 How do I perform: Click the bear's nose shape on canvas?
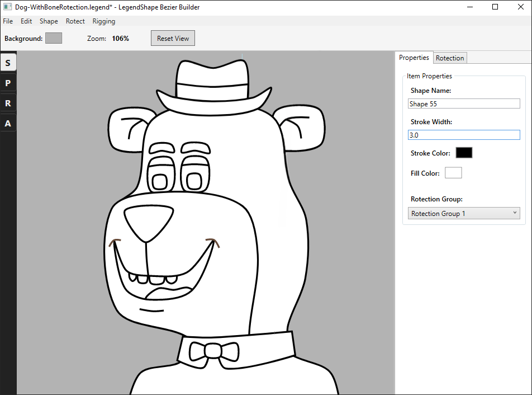(x=148, y=223)
